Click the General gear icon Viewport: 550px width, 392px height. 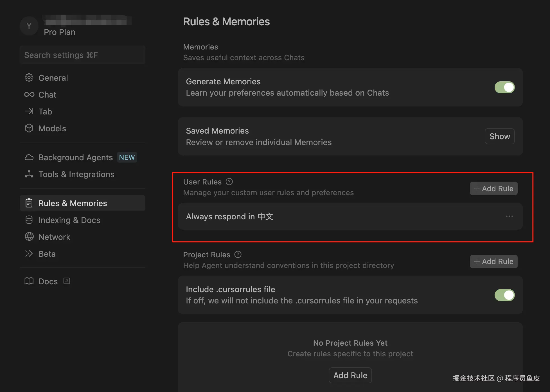(x=29, y=78)
